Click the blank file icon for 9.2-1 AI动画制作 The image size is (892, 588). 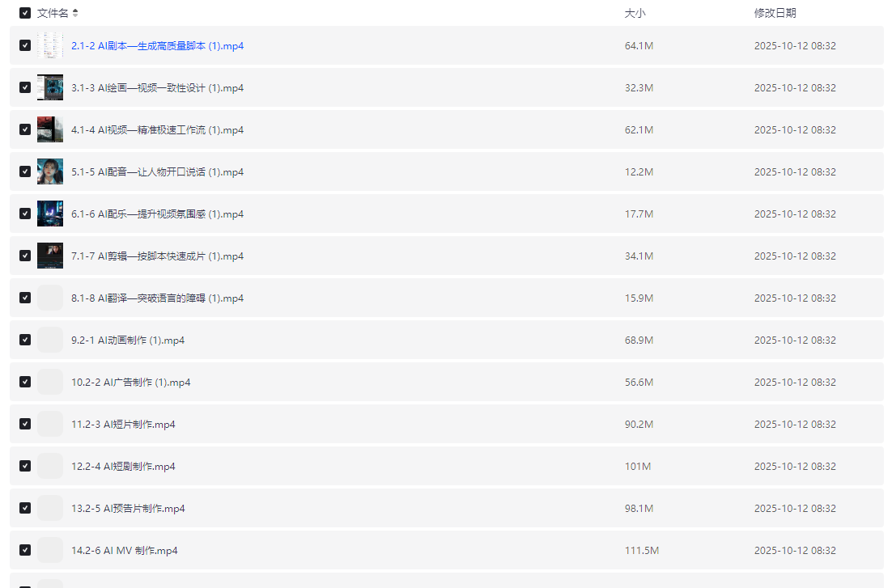pos(50,340)
